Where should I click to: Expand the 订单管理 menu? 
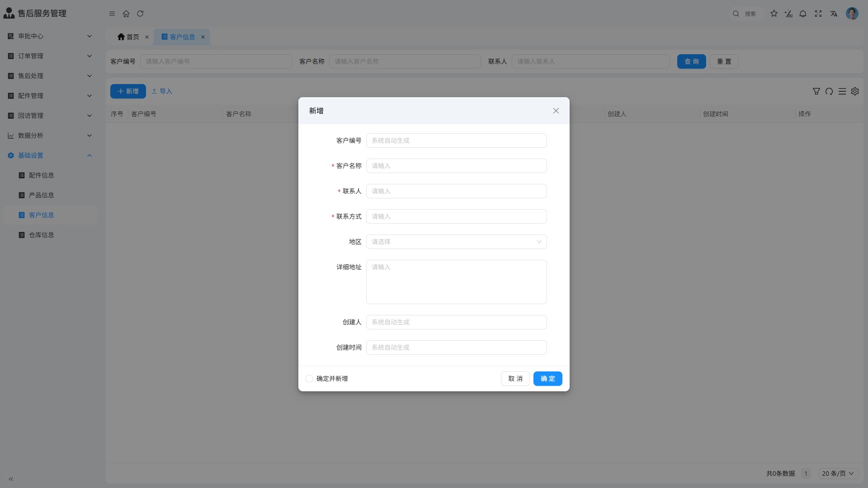(x=50, y=56)
